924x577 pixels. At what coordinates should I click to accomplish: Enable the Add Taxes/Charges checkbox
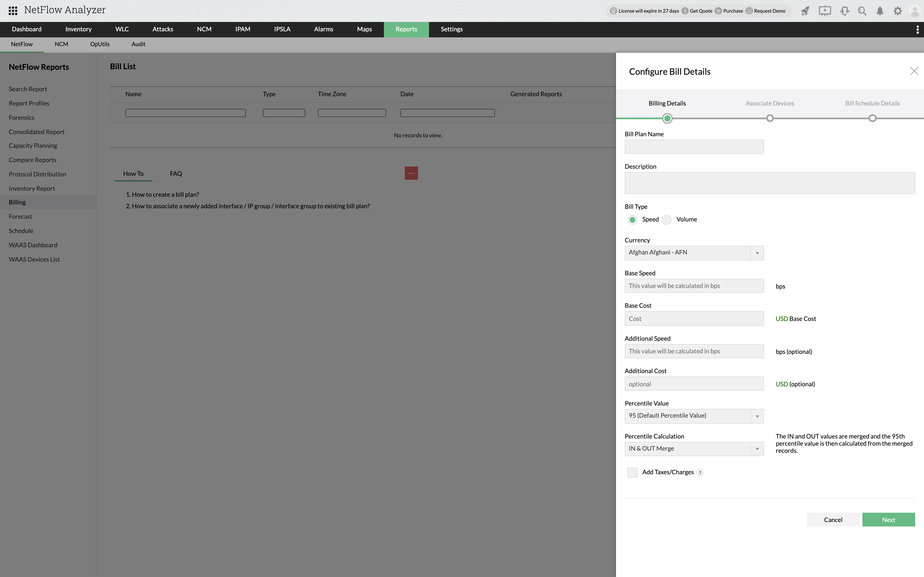coord(632,472)
